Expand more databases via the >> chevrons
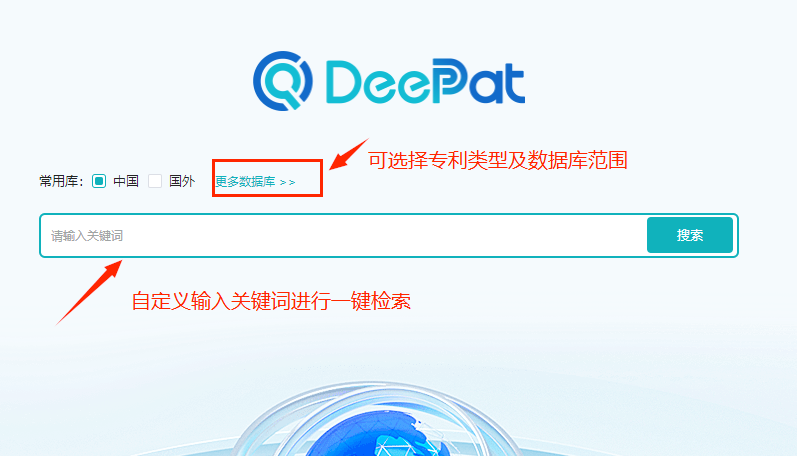 [287, 182]
